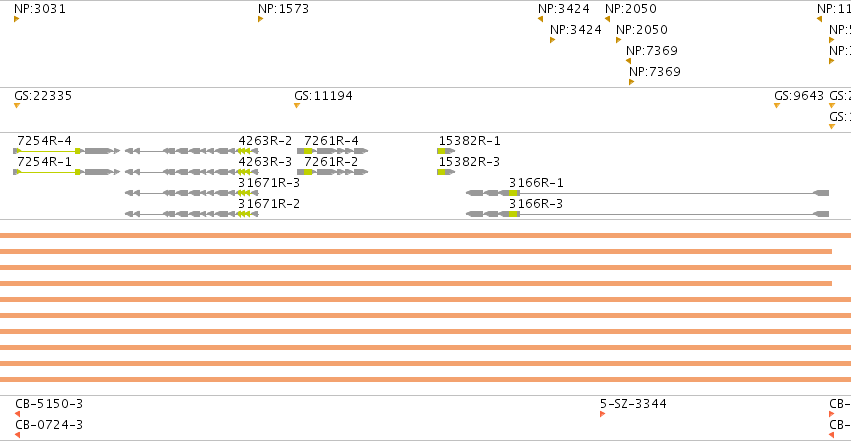
Task: Click the NP:1573 label text
Action: coord(283,9)
